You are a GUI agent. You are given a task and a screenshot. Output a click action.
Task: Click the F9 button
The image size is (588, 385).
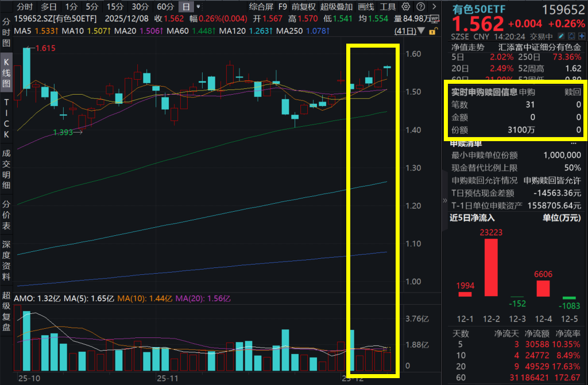(x=281, y=6)
